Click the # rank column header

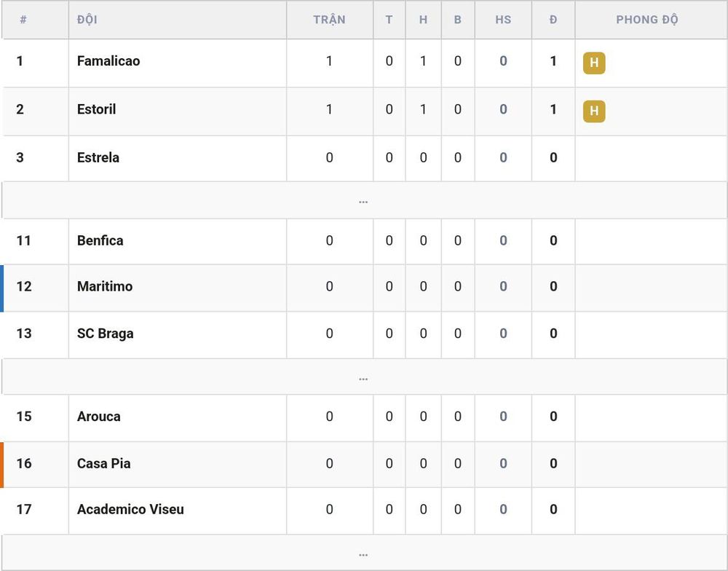[23, 20]
